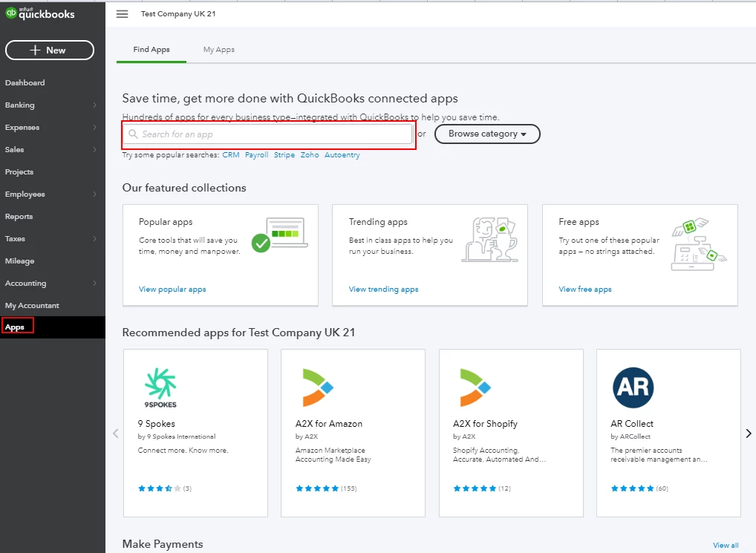Toggle the hamburger navigation menu
Viewport: 756px width, 553px height.
pos(123,14)
